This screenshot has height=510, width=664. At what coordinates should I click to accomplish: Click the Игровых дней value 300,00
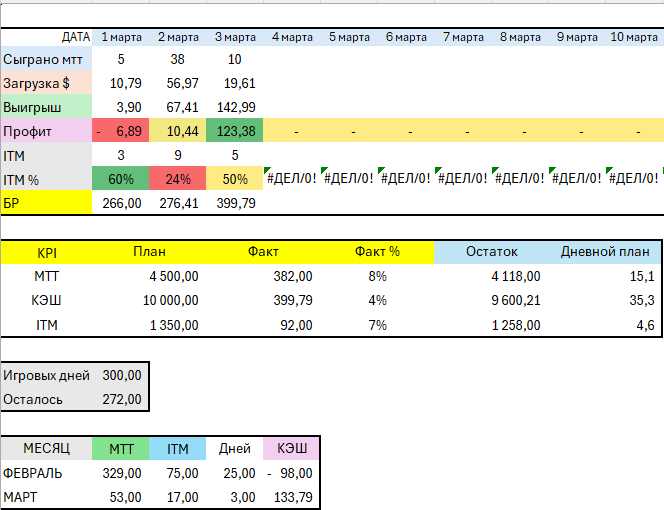coord(121,375)
